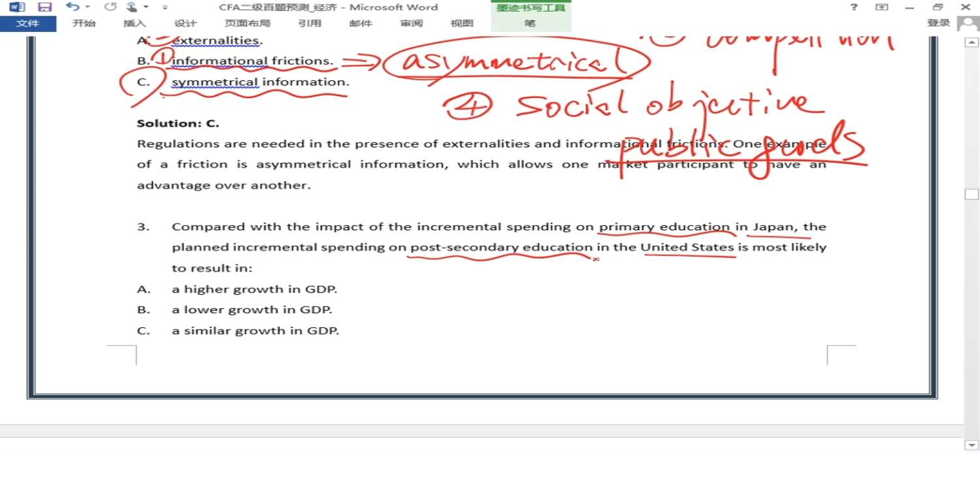Click the phrase 'primary education' in question 3
Screen dimensions: 980x490
(x=664, y=227)
